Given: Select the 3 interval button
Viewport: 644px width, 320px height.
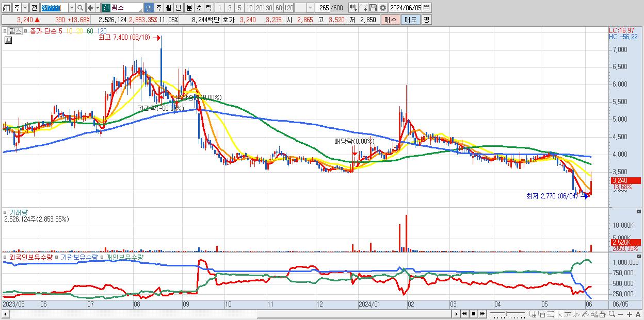Looking at the screenshot, I should click(x=230, y=8).
